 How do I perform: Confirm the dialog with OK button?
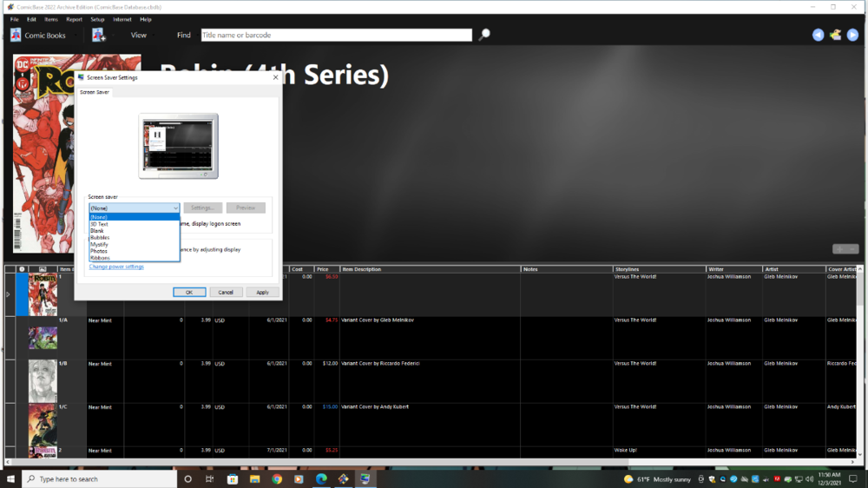(189, 293)
